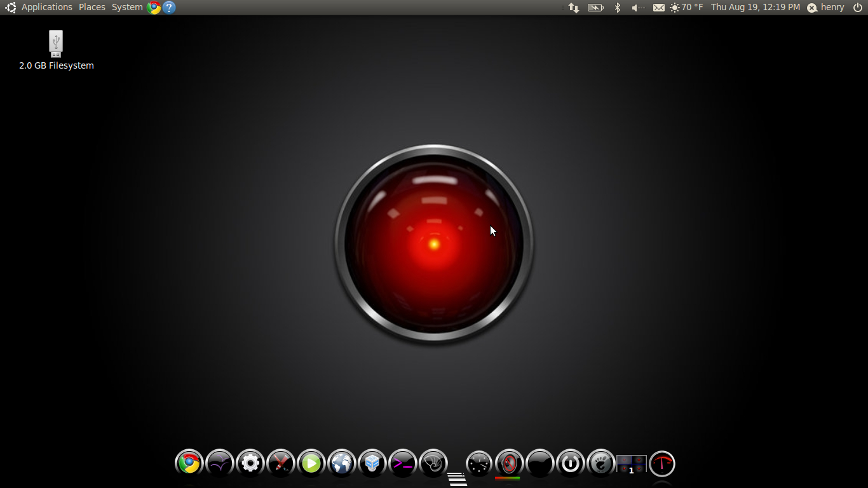Open the blue Help question mark launcher
868x488 pixels.
coord(169,8)
